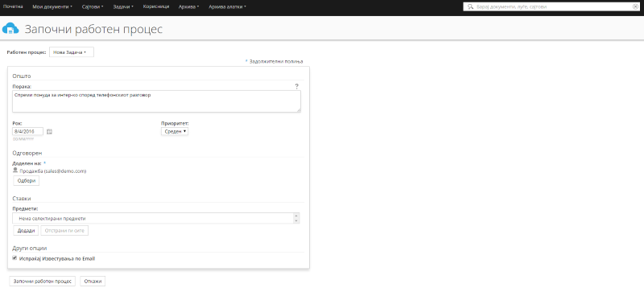Expand the Архива menu

coord(189,6)
